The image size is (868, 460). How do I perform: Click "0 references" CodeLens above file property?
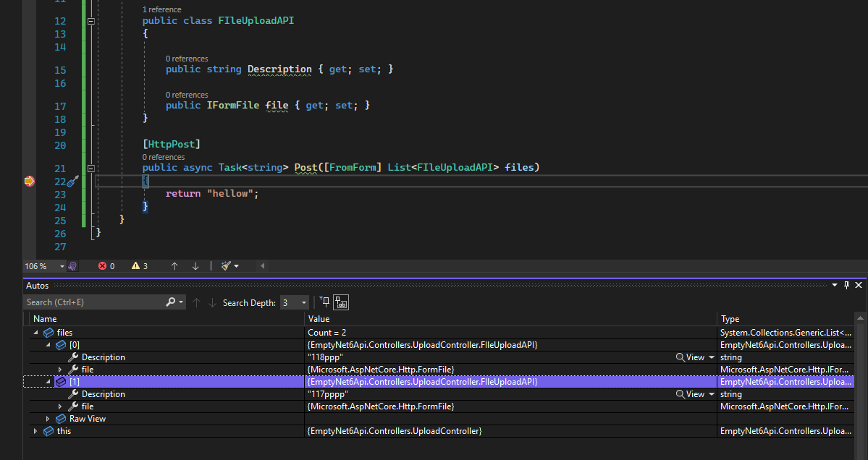click(187, 95)
